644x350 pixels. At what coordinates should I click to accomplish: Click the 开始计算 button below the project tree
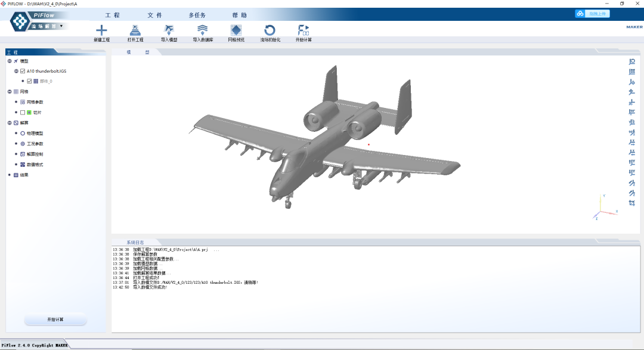coord(55,320)
